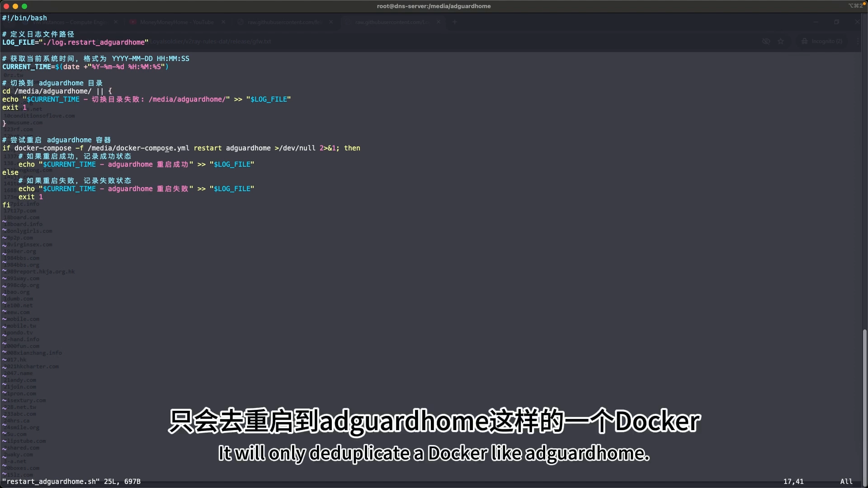
Task: Maximize the terminal using green button
Action: tap(24, 6)
